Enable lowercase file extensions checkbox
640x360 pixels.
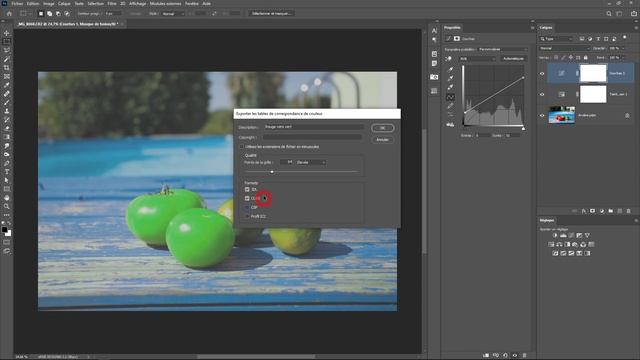click(x=241, y=147)
